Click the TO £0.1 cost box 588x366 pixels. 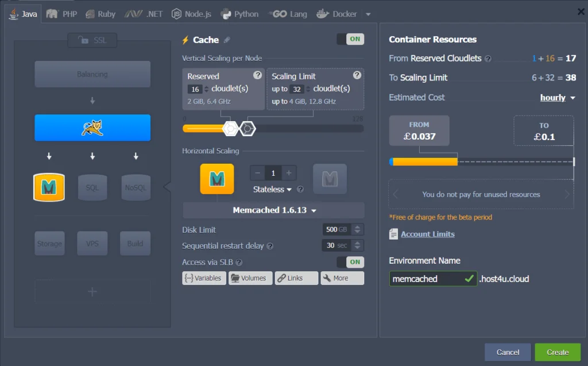click(x=544, y=130)
